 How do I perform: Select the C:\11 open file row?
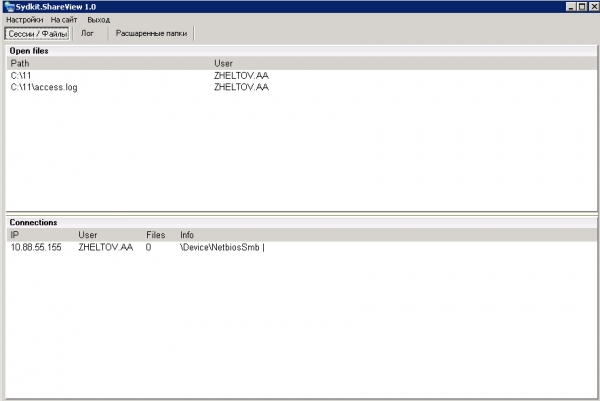click(x=302, y=76)
